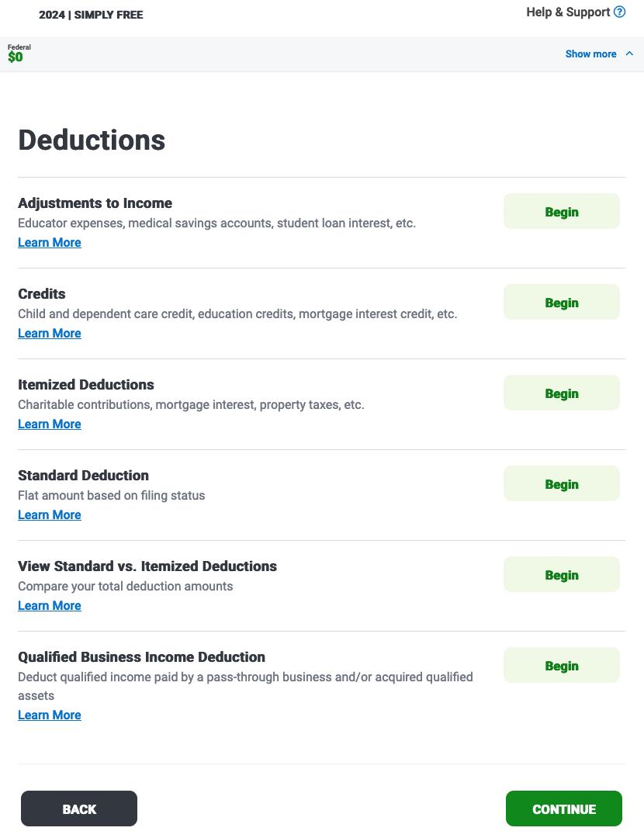This screenshot has width=644, height=838.
Task: Open Learn More for Itemized Deductions
Action: [x=49, y=424]
